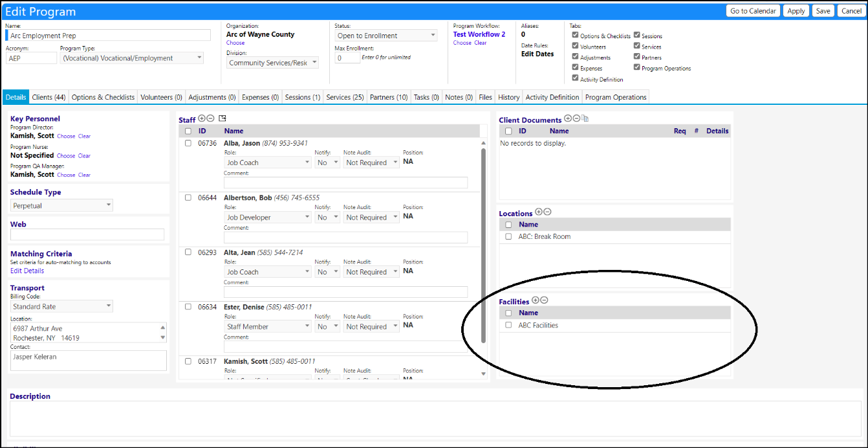Remove a location with the Locations minus icon
Image resolution: width=868 pixels, height=448 pixels.
(x=547, y=212)
